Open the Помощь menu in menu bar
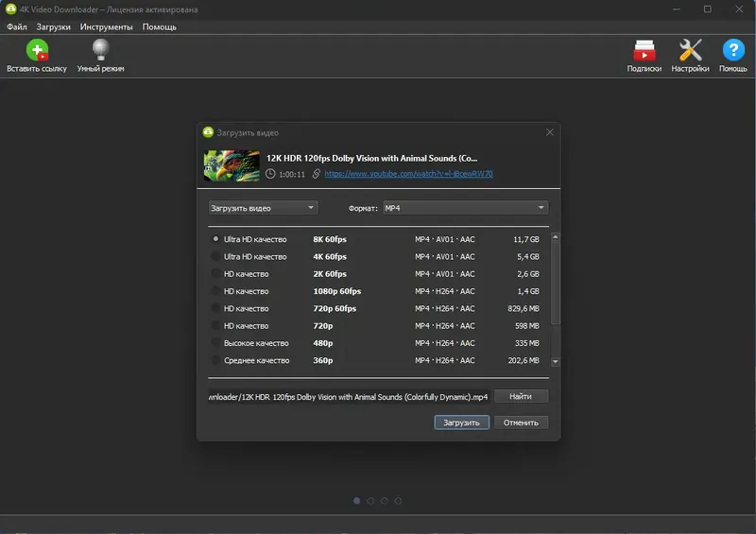 (x=159, y=27)
